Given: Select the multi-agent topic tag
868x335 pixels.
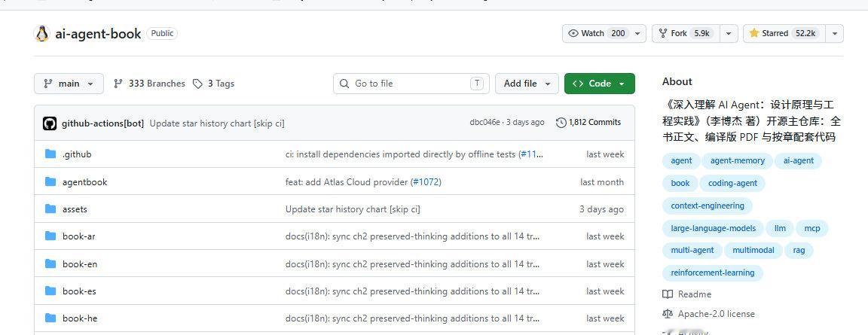Looking at the screenshot, I should 692,251.
